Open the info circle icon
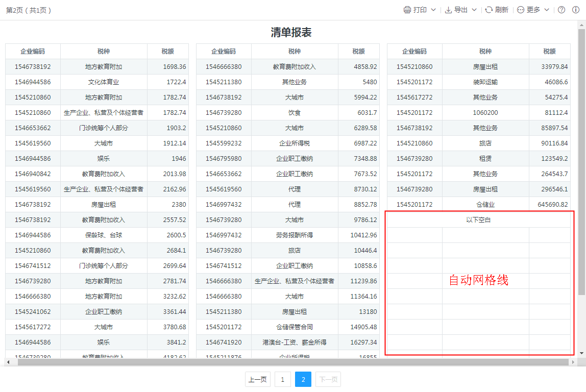This screenshot has height=392, width=586. [575, 10]
